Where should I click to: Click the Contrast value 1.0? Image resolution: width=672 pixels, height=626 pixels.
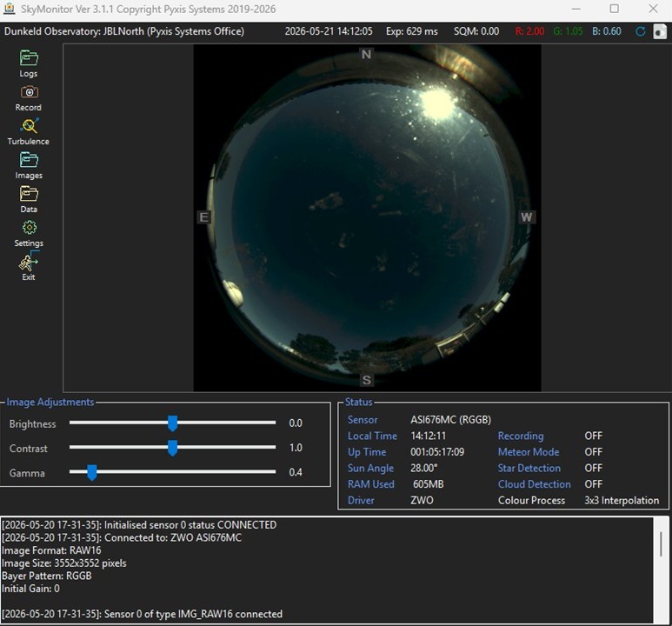[x=296, y=448]
